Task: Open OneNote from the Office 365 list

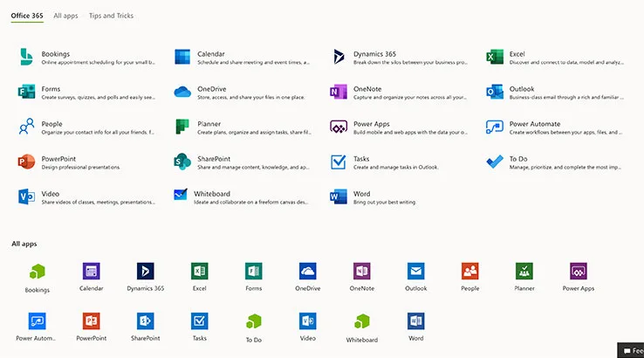Action: click(x=339, y=92)
